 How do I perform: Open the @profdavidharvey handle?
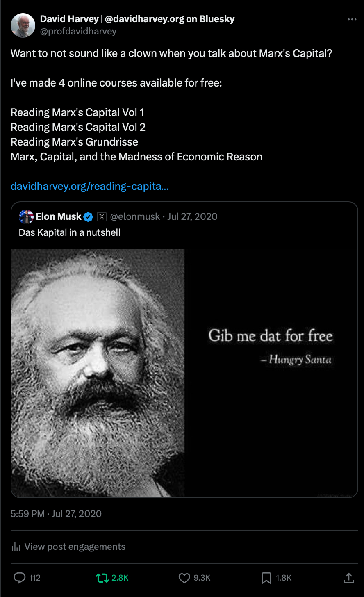point(78,31)
